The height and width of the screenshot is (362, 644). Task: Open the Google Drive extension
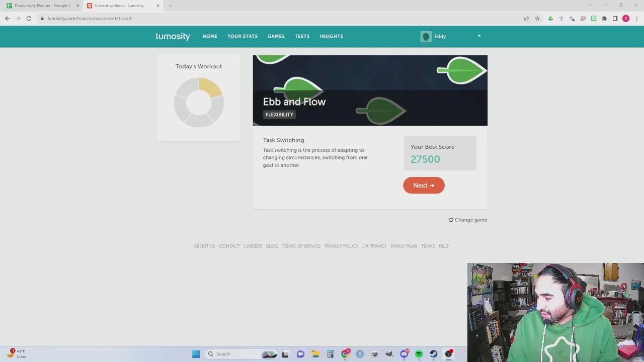pos(550,19)
